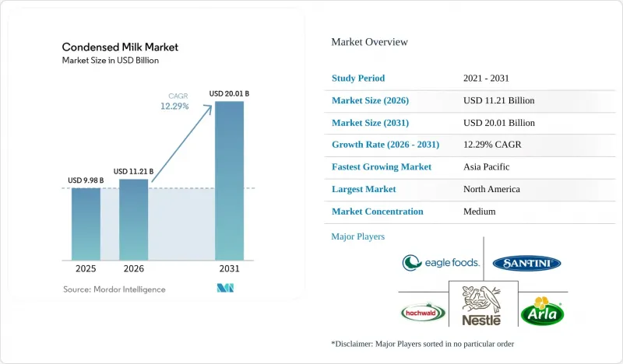Click 'Market Size in USD Billion' subtitle
Image resolution: width=623 pixels, height=364 pixels.
click(x=111, y=61)
